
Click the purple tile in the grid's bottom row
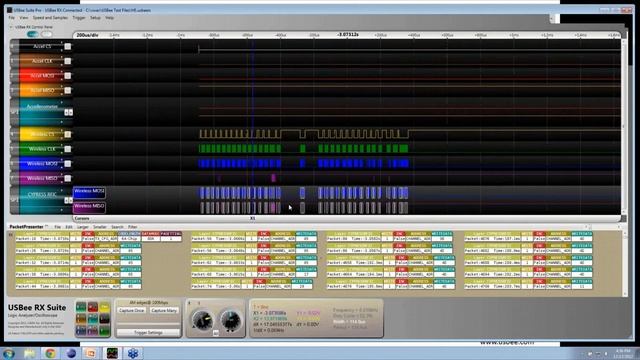pos(93,331)
